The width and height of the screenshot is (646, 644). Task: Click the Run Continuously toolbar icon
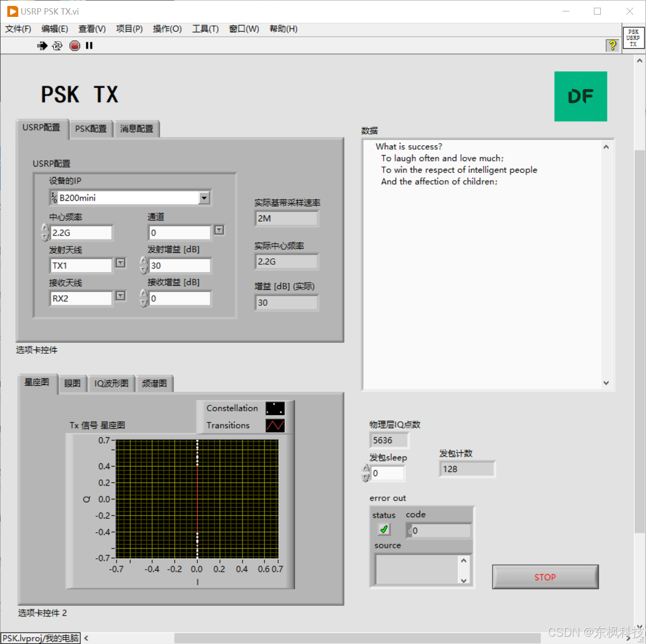(58, 46)
